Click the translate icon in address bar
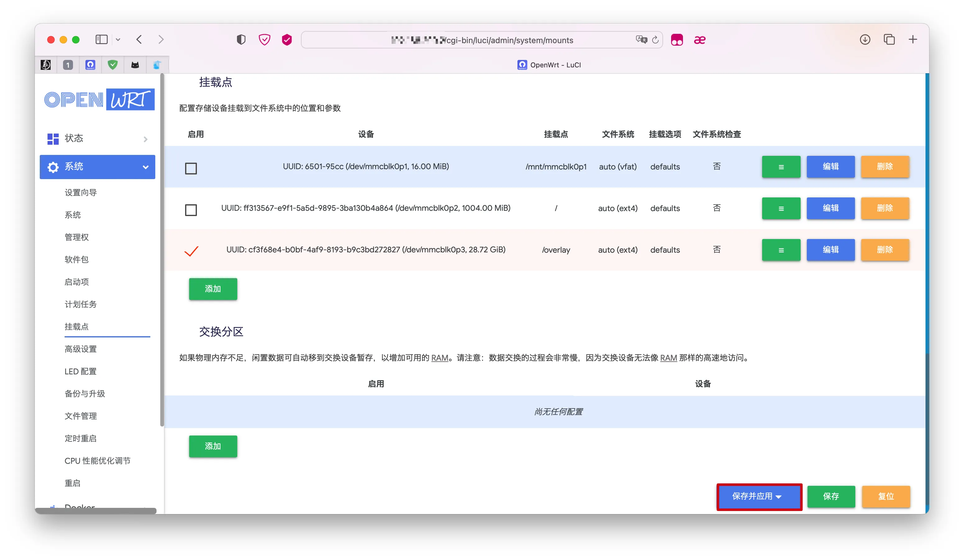Viewport: 964px width, 560px height. coord(641,39)
